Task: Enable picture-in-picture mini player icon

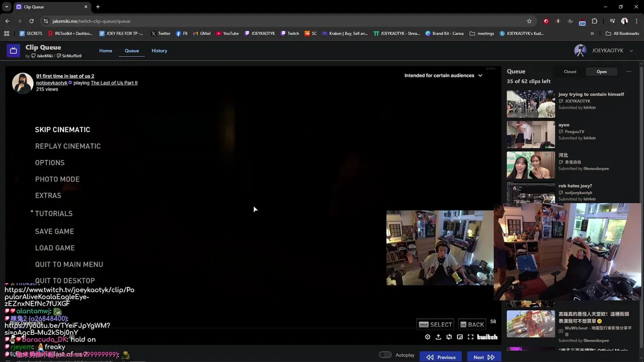Action: pos(460,337)
